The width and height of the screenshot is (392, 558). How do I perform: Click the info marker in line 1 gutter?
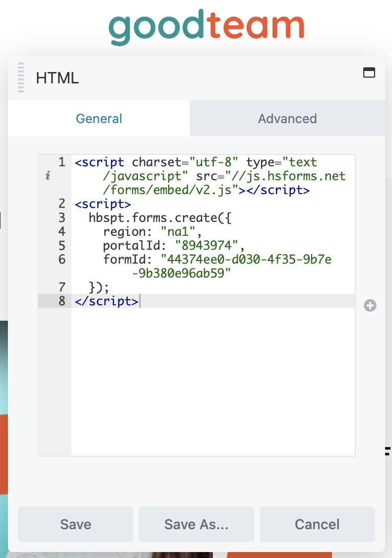[x=48, y=175]
